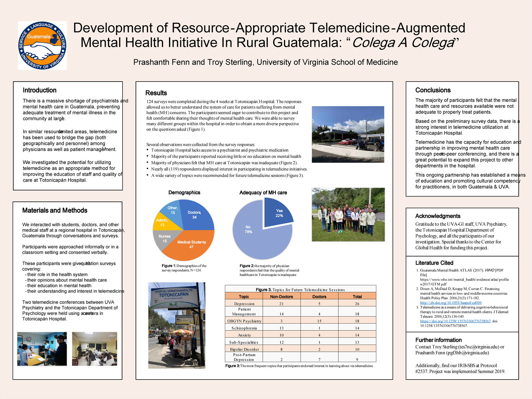Click the Schizophrenia topic cell

pos(244,328)
